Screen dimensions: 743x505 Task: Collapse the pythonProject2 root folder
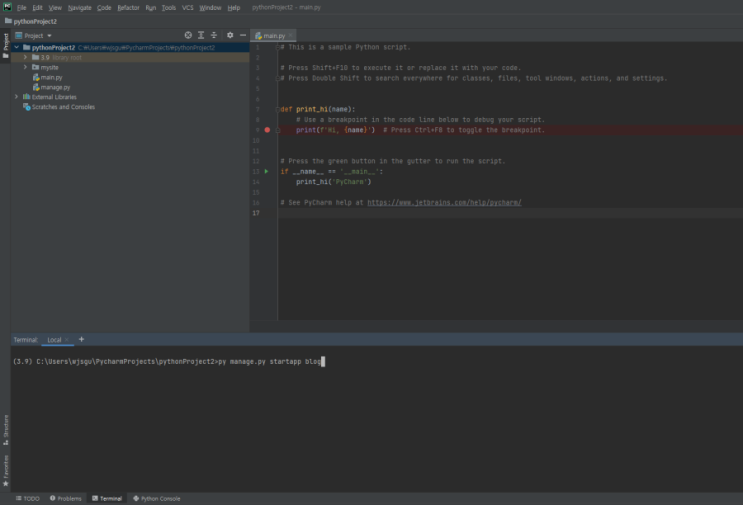[x=17, y=47]
